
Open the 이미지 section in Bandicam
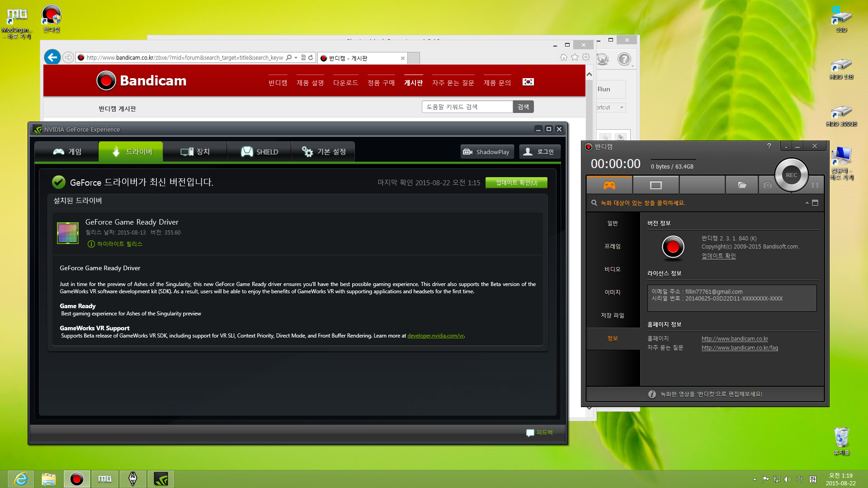click(613, 292)
